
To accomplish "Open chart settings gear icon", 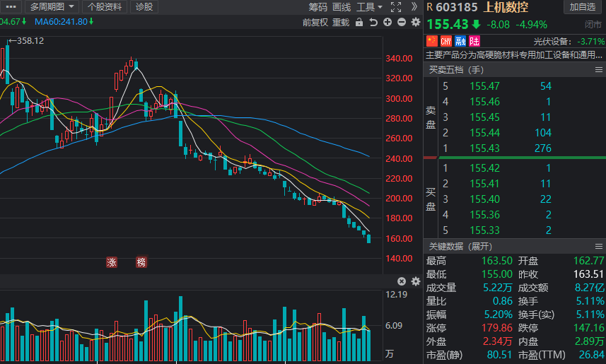I will [416, 22].
